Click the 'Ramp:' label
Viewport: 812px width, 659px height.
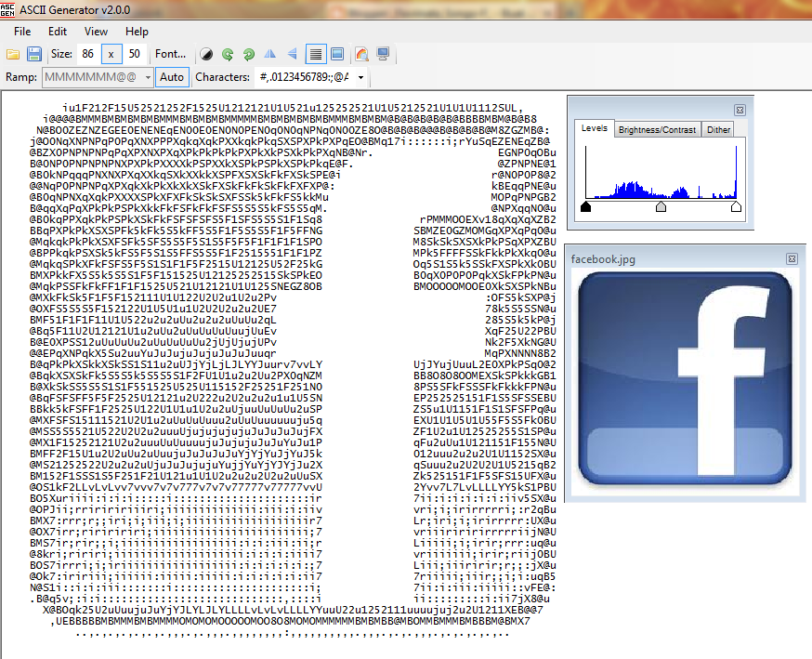21,77
